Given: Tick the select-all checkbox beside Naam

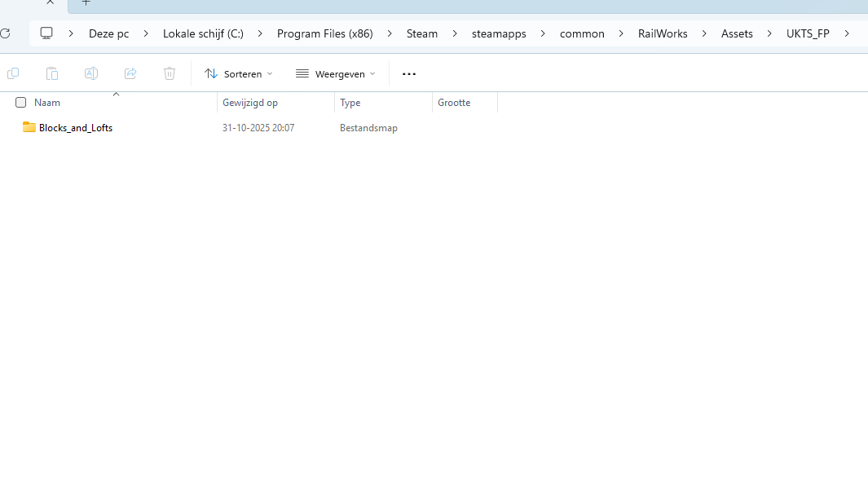Looking at the screenshot, I should point(21,103).
